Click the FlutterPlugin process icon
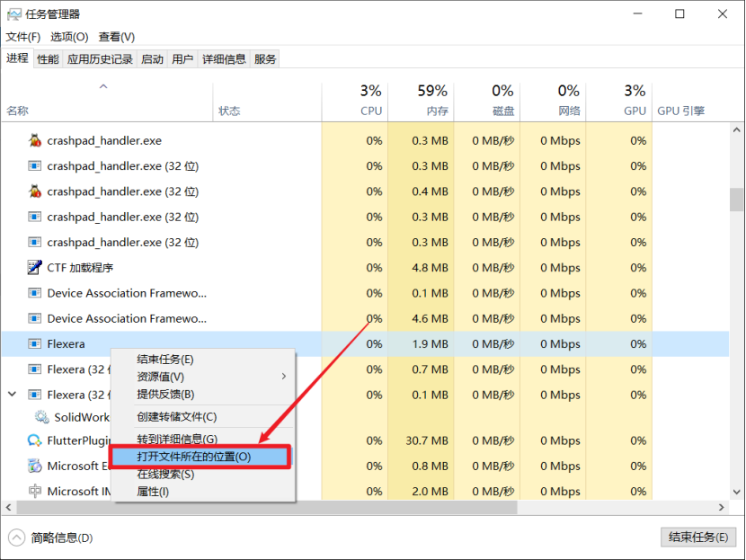Image resolution: width=746 pixels, height=560 pixels. 34,440
